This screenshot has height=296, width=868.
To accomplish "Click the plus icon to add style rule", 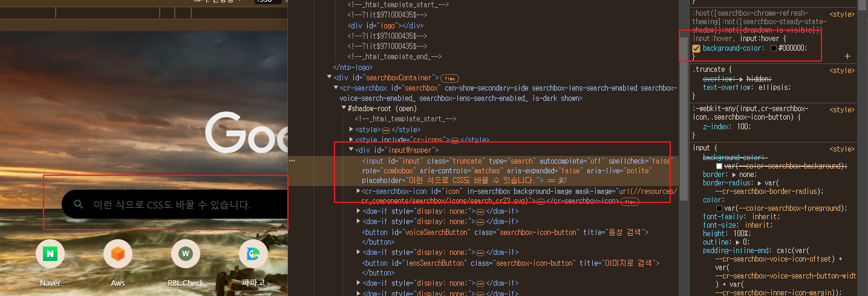I will pos(847,56).
